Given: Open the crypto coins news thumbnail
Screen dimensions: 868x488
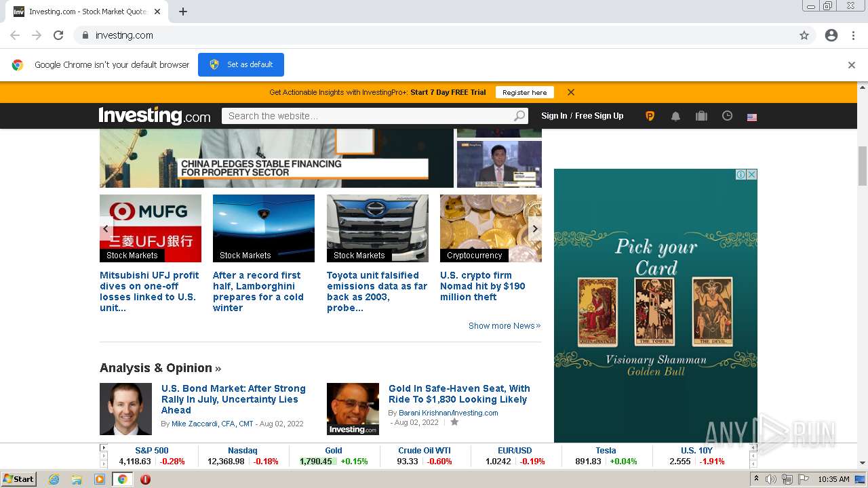Looking at the screenshot, I should (x=491, y=228).
